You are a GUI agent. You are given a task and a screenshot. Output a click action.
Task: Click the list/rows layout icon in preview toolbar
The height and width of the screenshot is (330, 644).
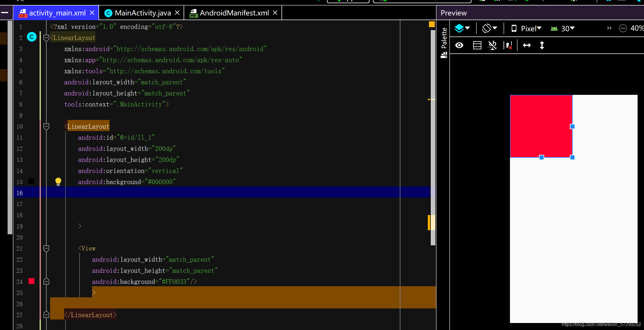click(477, 45)
